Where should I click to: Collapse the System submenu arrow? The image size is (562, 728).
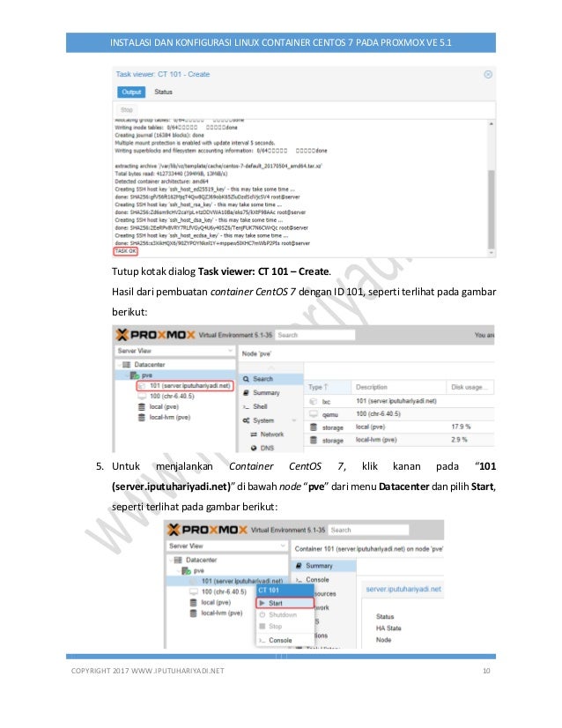[x=293, y=420]
